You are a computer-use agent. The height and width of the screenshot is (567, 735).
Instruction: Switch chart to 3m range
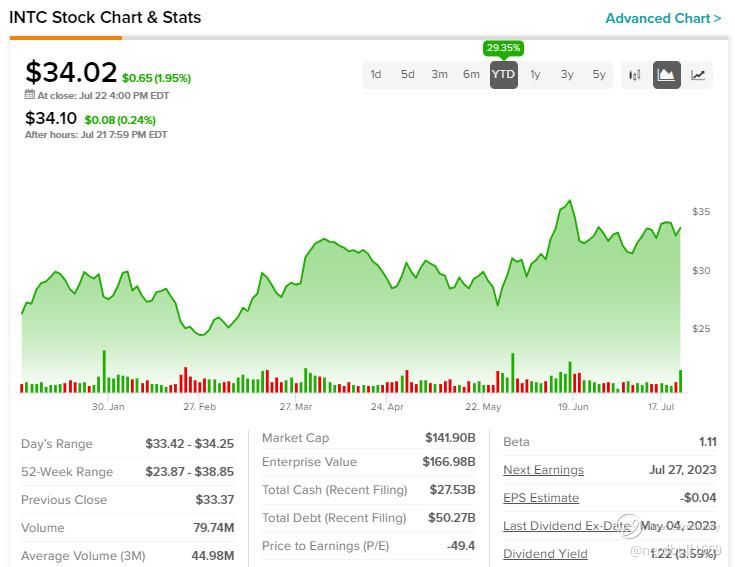(439, 75)
